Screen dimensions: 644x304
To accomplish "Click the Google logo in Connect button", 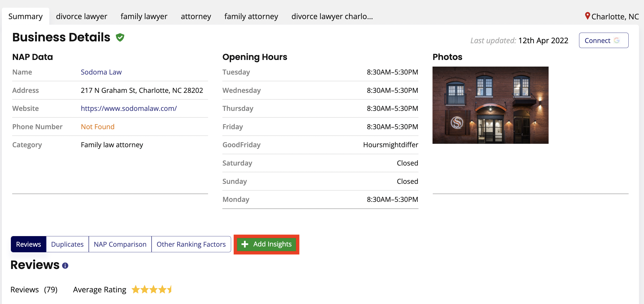I will coord(617,40).
